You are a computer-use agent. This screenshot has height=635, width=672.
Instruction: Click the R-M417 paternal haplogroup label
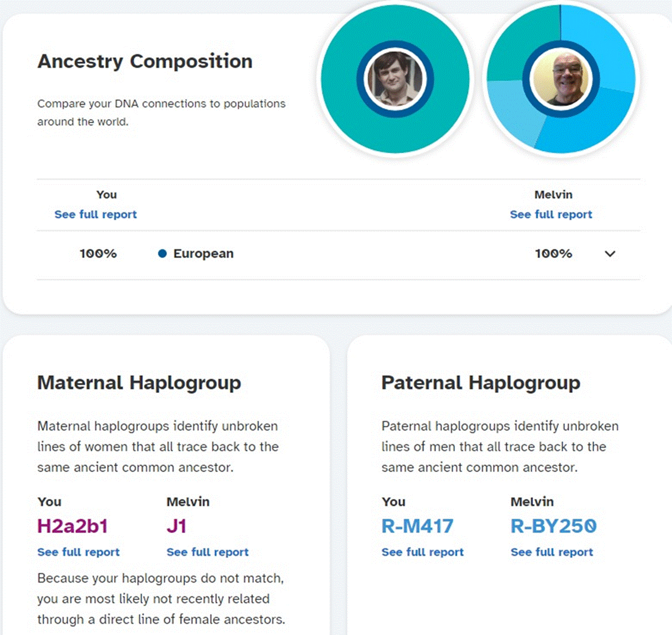[x=417, y=526]
